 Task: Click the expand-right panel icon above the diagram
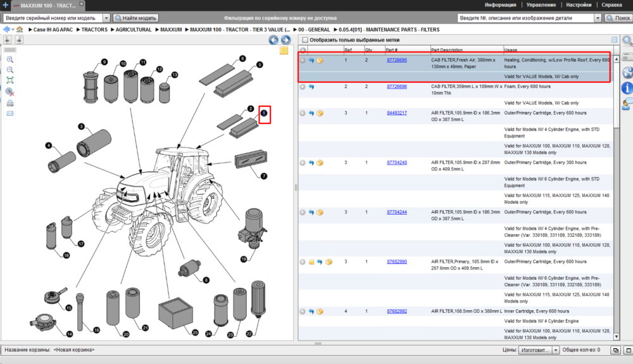[19, 39]
